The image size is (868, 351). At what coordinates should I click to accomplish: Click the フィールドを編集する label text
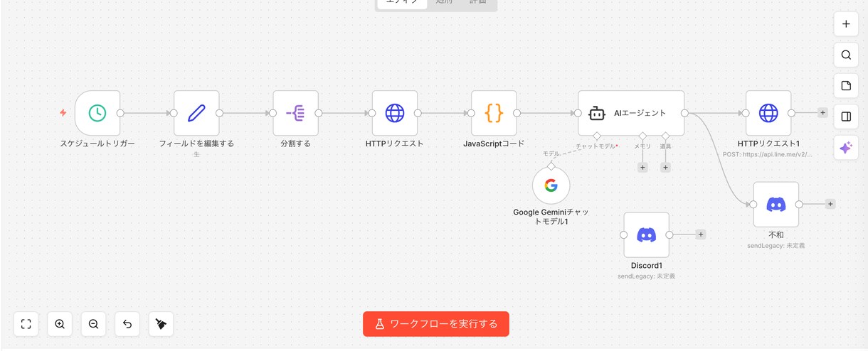pos(196,144)
